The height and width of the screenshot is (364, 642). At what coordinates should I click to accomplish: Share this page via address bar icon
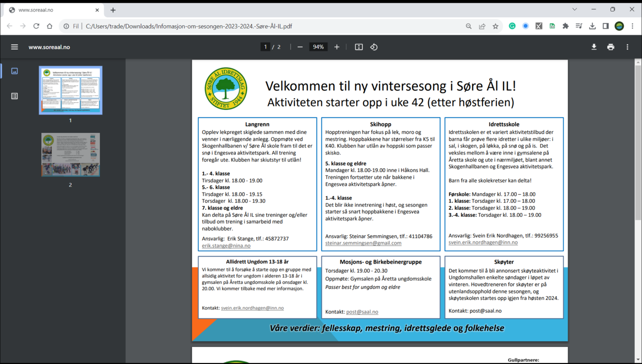[x=482, y=26]
